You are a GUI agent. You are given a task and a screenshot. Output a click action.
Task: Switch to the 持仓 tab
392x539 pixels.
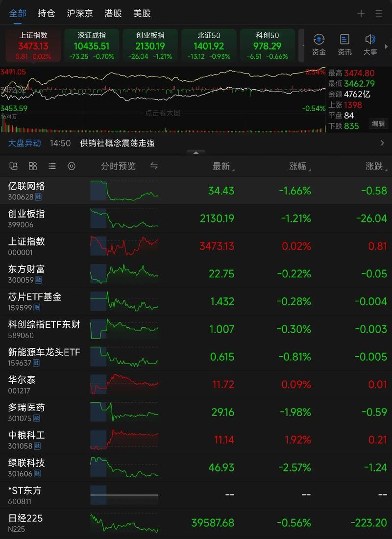click(x=47, y=13)
